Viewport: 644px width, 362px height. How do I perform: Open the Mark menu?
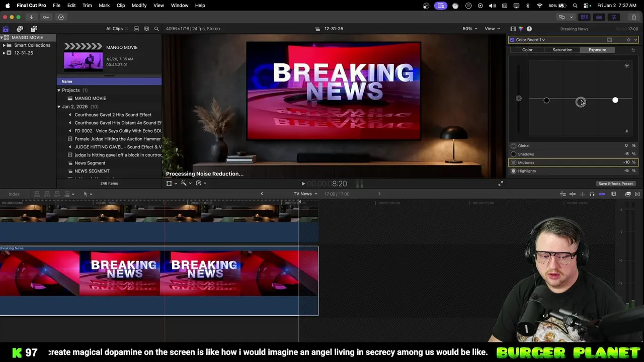tap(104, 6)
